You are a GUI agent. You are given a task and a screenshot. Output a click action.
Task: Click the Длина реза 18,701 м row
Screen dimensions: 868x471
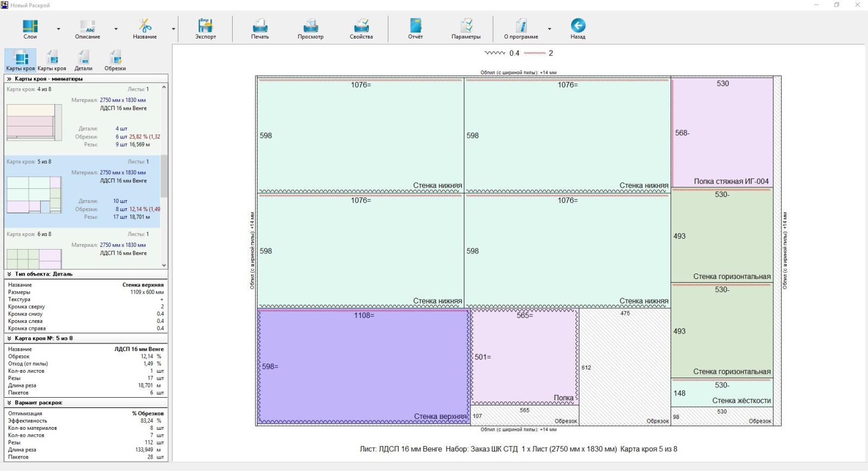pos(86,385)
